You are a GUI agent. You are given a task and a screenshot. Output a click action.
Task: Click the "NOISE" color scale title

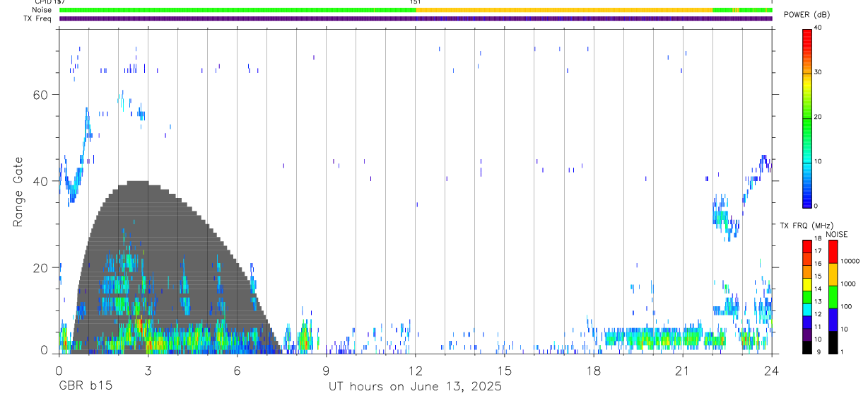point(837,234)
